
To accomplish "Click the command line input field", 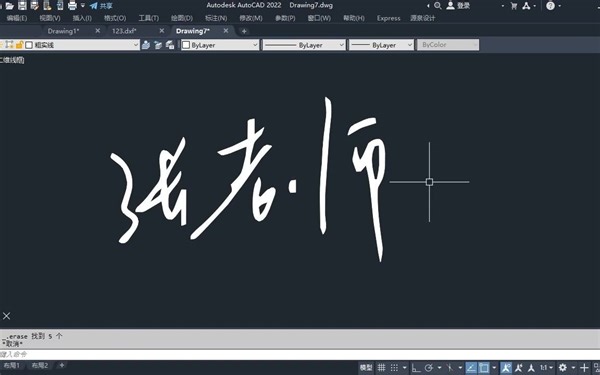I will 300,354.
